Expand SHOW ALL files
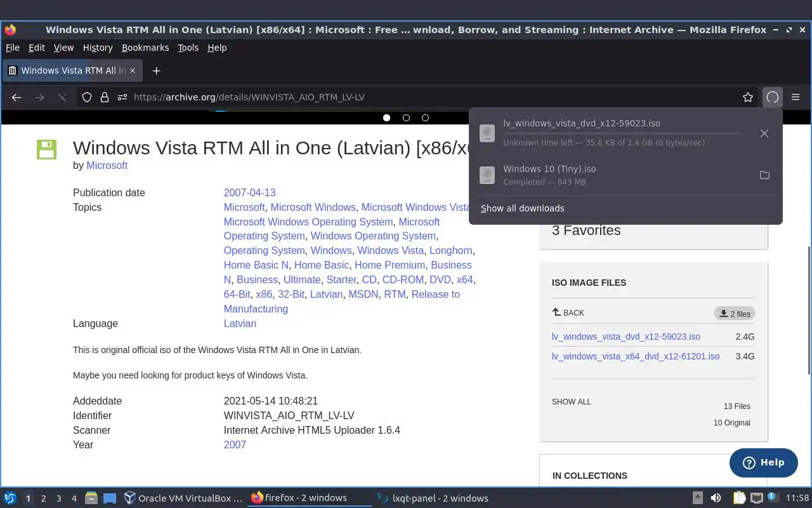Screen dimensions: 812x508 571,402
